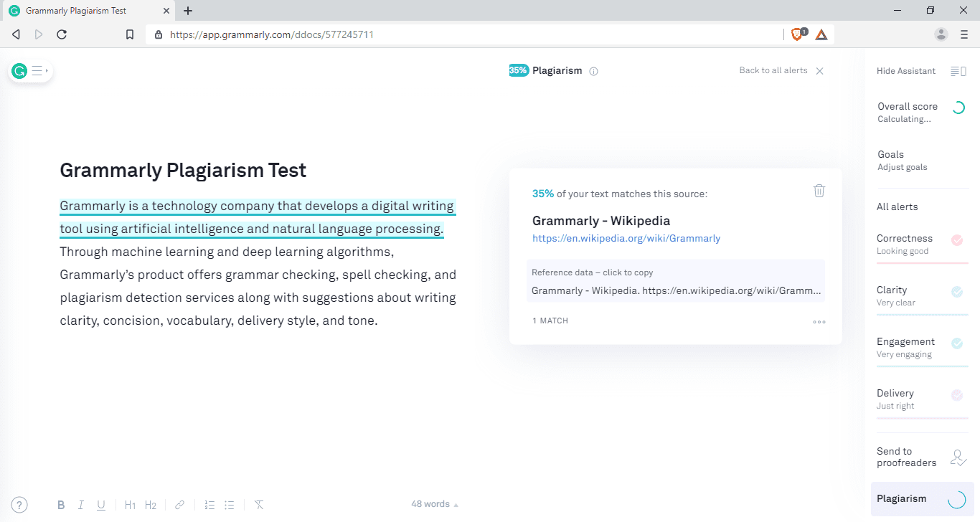Viewport: 980px width, 522px height.
Task: Open the Grammarly Wikipedia source link
Action: 626,238
